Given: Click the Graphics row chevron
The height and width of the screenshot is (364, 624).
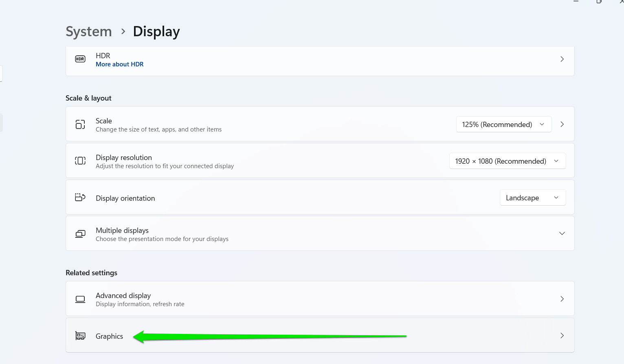Looking at the screenshot, I should tap(562, 335).
